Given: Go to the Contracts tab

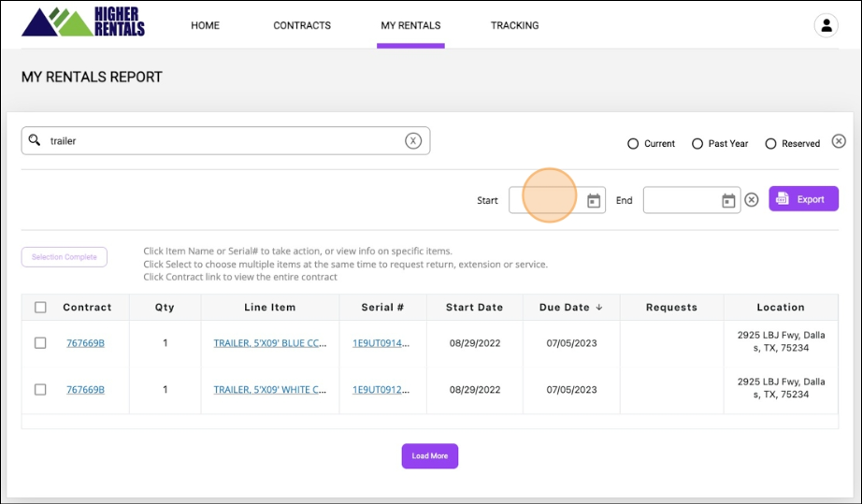Looking at the screenshot, I should pos(302,25).
